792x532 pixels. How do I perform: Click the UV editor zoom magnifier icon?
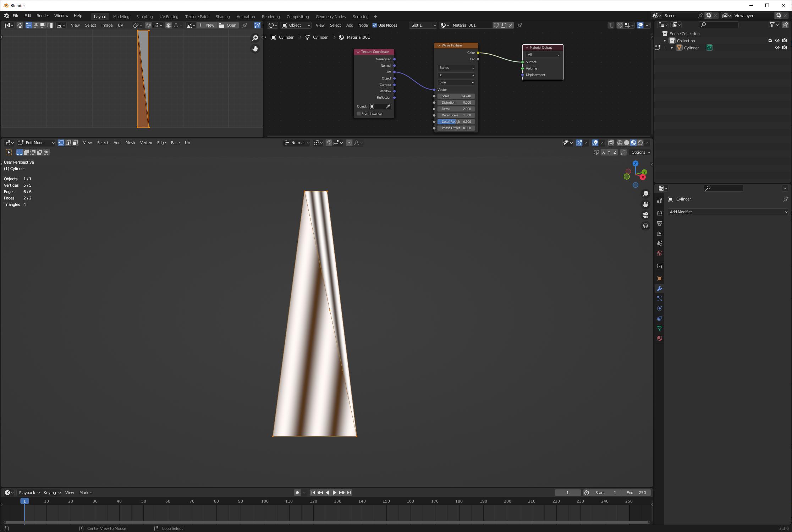click(255, 38)
